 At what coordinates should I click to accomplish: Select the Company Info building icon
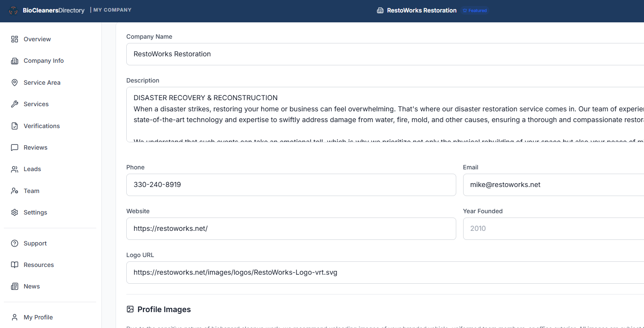(15, 61)
